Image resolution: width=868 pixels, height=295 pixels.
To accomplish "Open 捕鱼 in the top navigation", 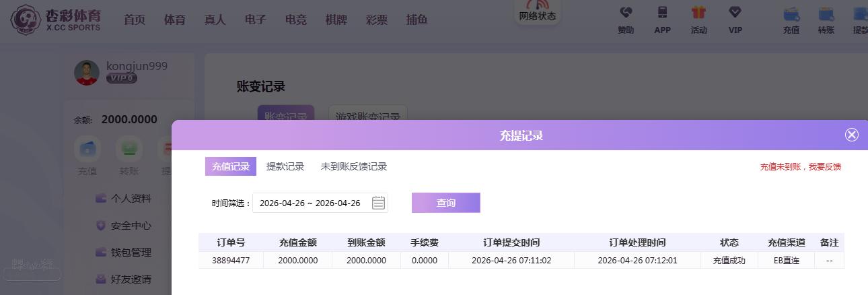I will click(x=417, y=20).
